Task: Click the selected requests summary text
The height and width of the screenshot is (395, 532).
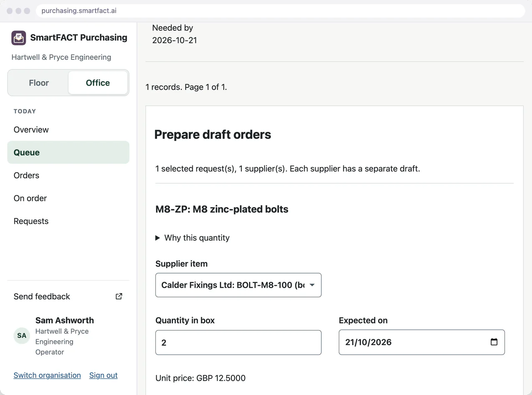Action: pyautogui.click(x=288, y=169)
